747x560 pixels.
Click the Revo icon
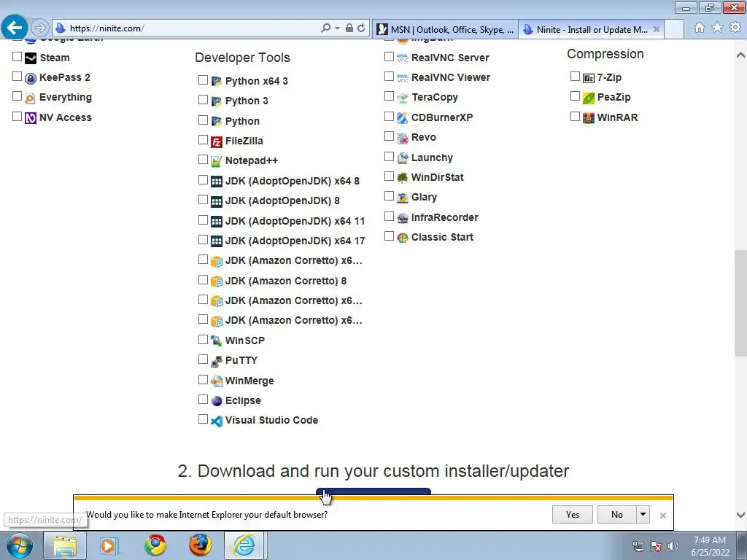point(403,138)
